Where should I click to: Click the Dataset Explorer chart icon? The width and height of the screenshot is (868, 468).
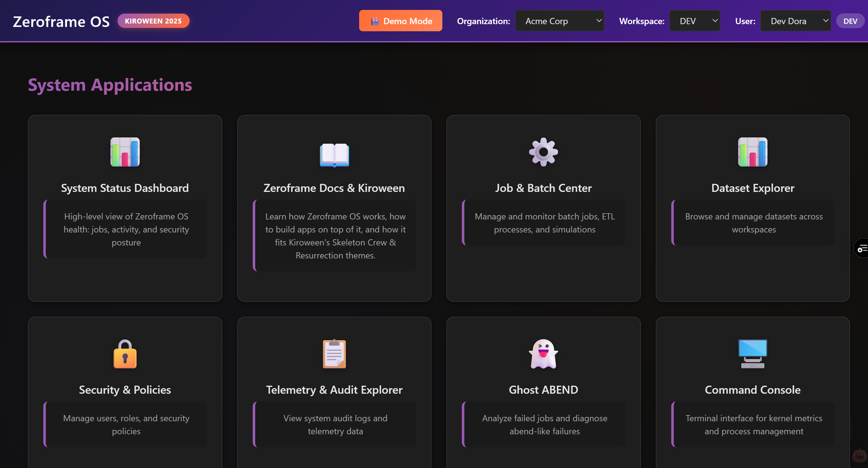point(752,152)
